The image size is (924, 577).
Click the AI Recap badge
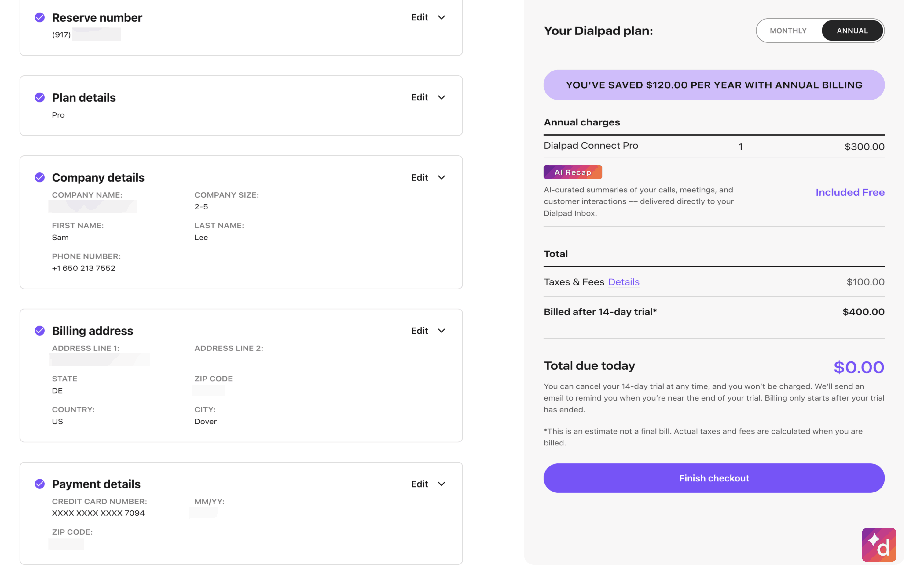572,172
